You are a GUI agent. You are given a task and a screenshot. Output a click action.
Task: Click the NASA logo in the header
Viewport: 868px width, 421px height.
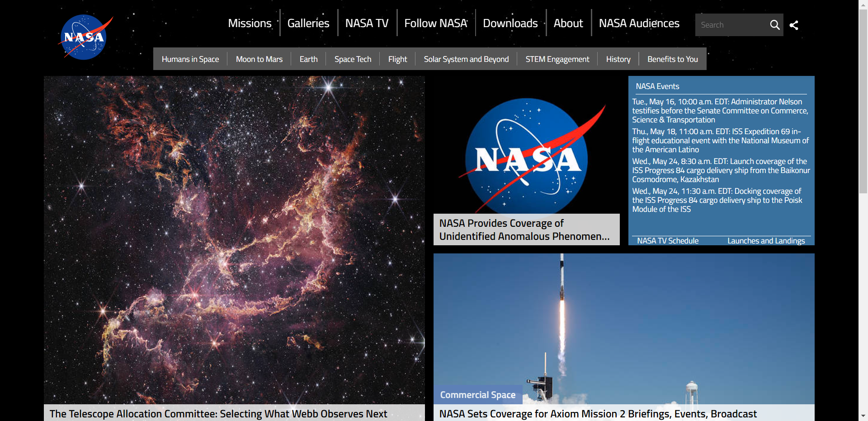click(84, 37)
